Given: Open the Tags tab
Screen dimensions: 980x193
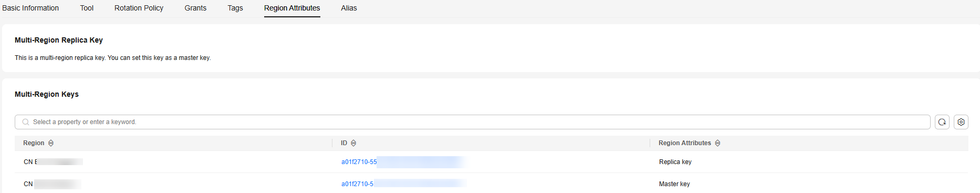Looking at the screenshot, I should (x=235, y=8).
